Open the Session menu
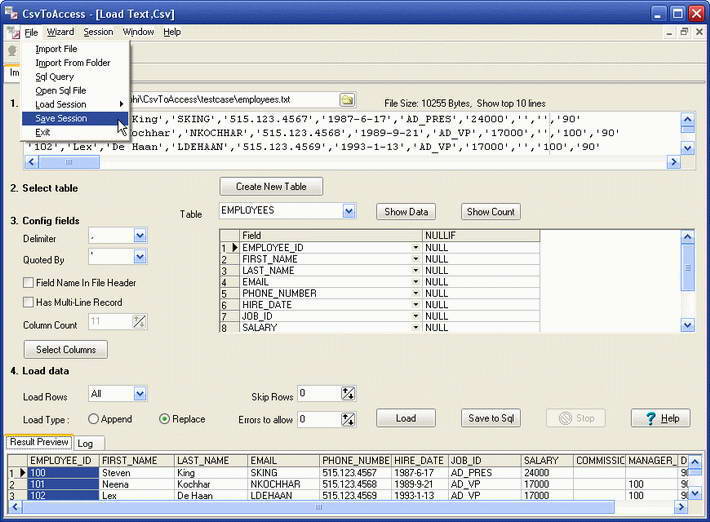The width and height of the screenshot is (710, 522). 98,32
